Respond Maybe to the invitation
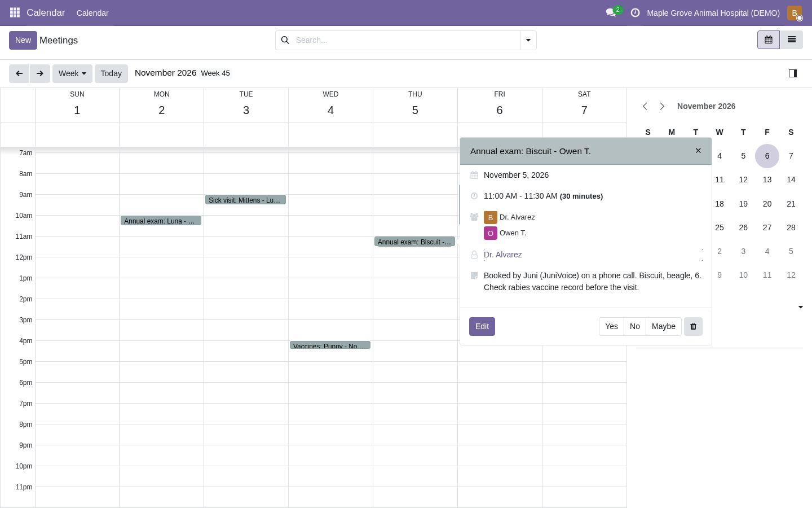Screen dimensions: 812x508 664,326
